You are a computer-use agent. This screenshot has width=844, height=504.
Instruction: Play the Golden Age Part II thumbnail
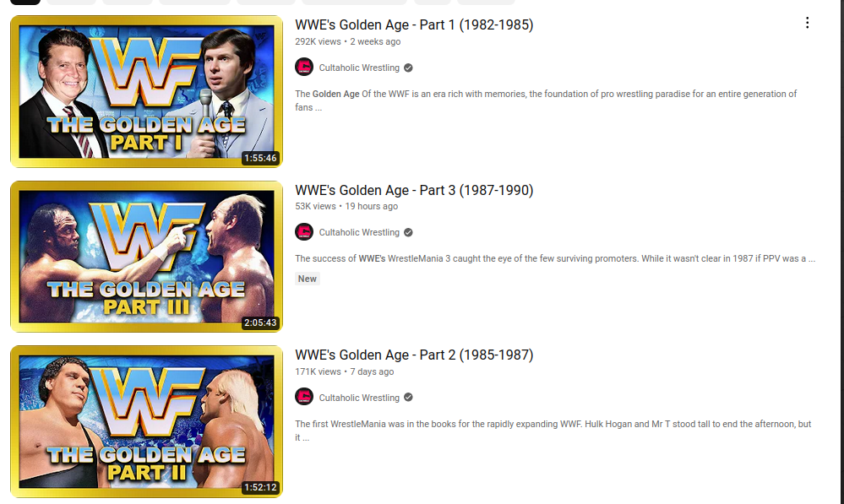146,422
